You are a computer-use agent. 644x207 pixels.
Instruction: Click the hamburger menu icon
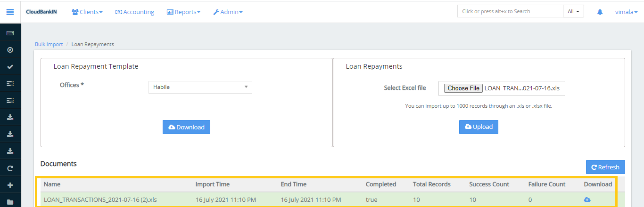click(10, 12)
